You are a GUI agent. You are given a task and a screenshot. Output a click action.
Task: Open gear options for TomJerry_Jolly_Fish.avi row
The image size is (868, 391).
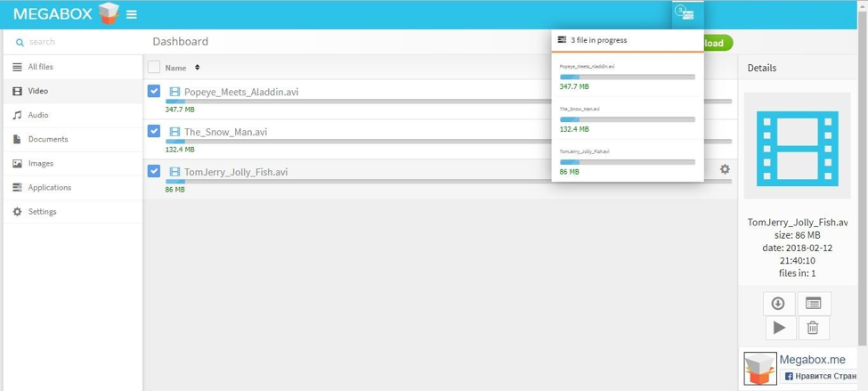point(725,169)
